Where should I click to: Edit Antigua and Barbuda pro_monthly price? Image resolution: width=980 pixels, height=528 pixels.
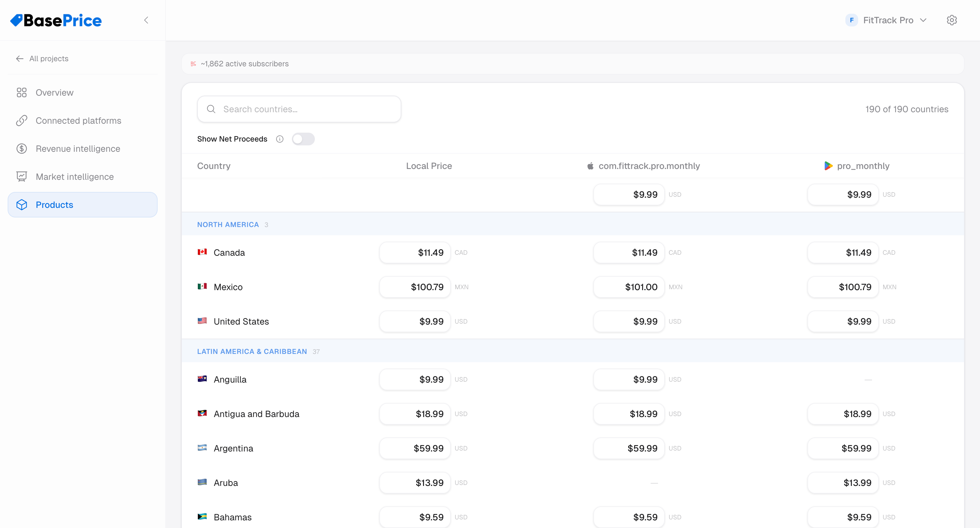pyautogui.click(x=843, y=414)
